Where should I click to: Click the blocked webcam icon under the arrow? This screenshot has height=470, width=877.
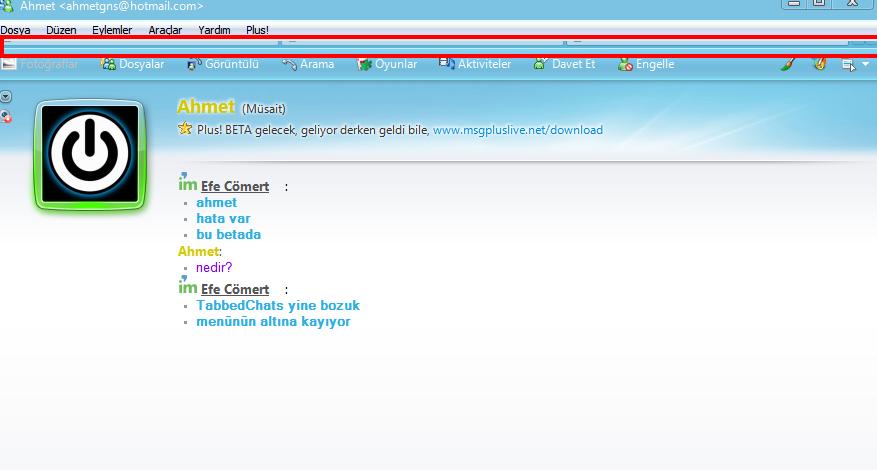pyautogui.click(x=6, y=117)
